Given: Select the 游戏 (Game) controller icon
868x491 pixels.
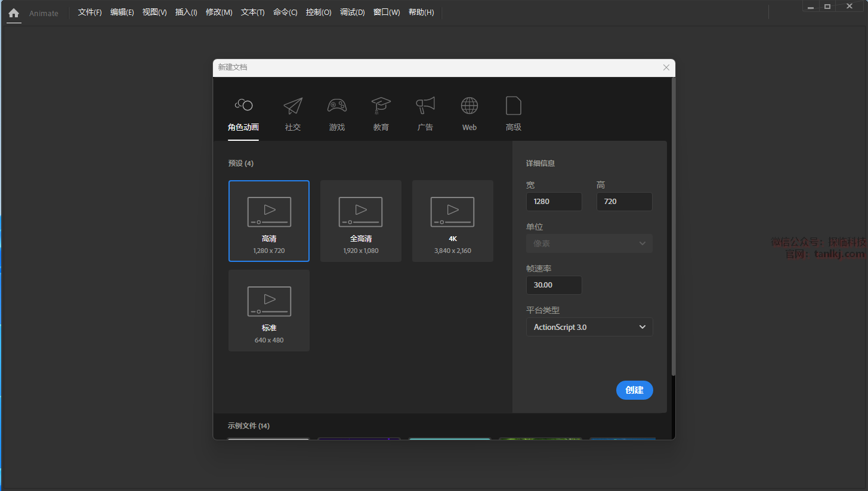Looking at the screenshot, I should click(337, 106).
